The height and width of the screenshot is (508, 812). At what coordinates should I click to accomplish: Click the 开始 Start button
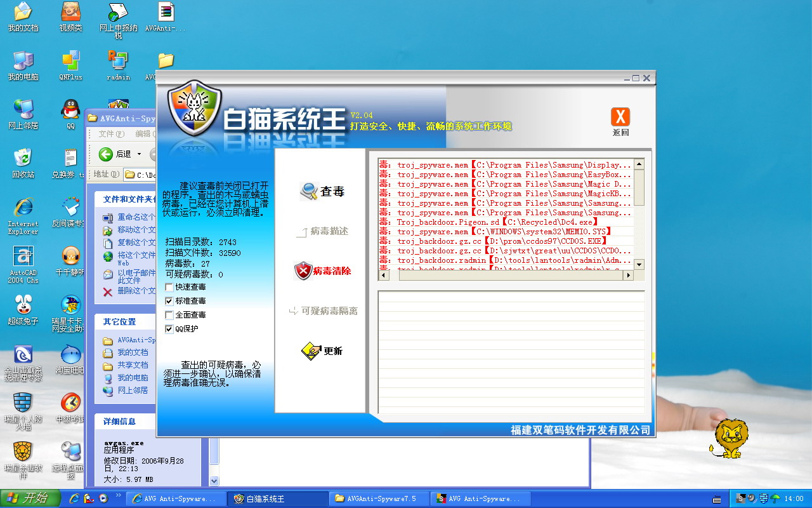tap(30, 498)
